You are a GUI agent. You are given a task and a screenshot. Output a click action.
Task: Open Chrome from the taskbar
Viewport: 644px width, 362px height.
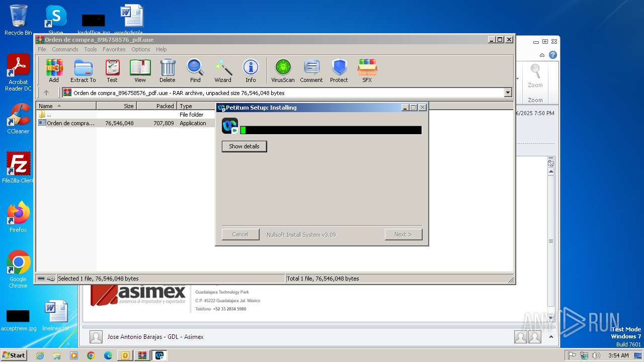(x=91, y=355)
